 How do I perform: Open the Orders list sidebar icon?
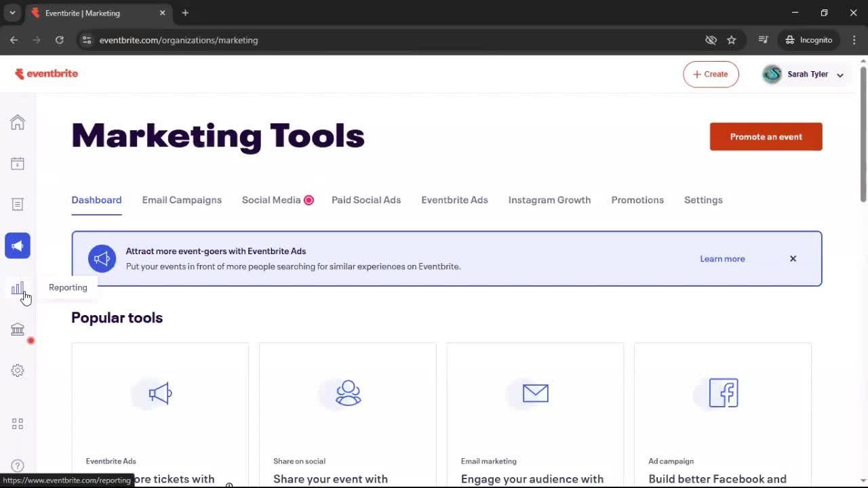tap(18, 205)
